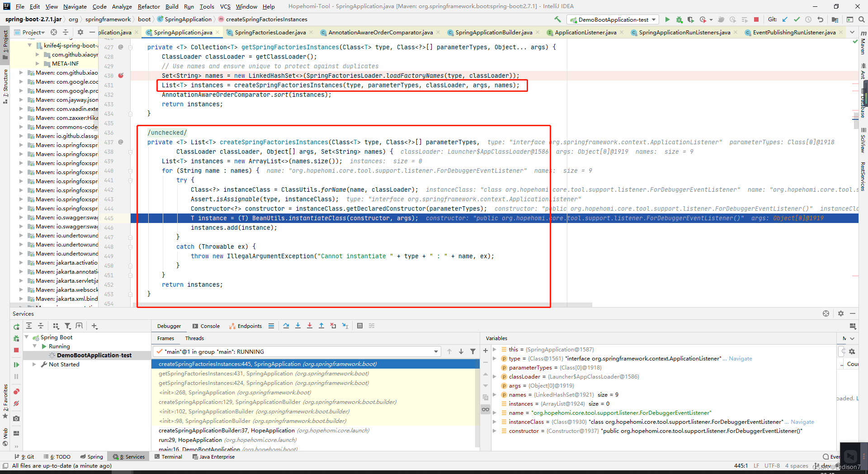Step Into in the debugger toolbar

click(x=298, y=326)
